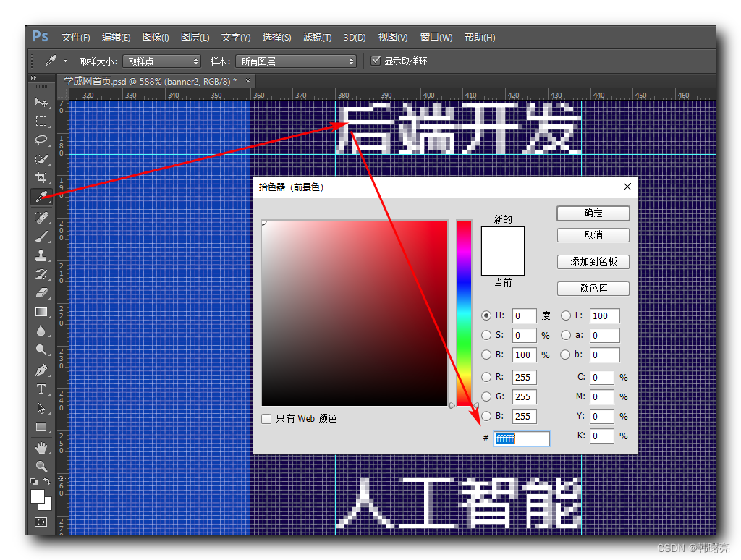Select the Blur tool

(x=41, y=331)
